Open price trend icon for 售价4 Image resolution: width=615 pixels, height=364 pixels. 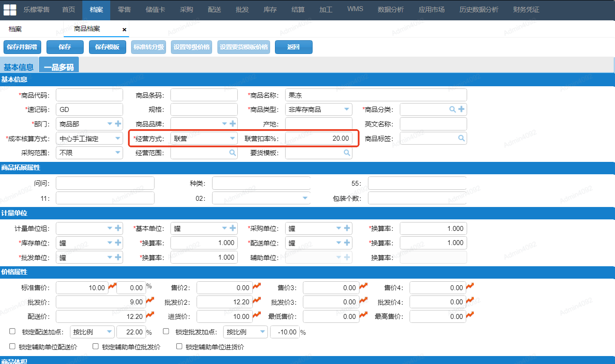point(470,287)
